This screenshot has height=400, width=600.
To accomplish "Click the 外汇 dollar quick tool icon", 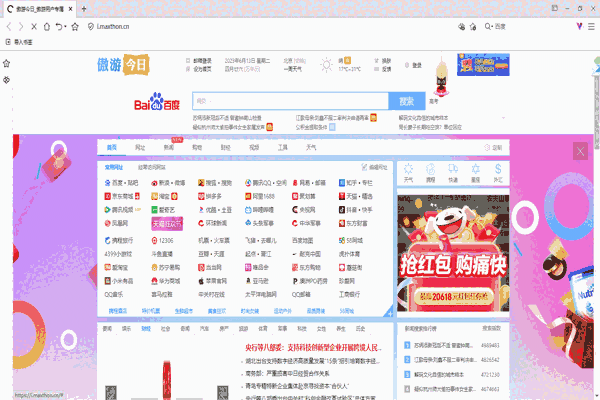I will [x=498, y=173].
